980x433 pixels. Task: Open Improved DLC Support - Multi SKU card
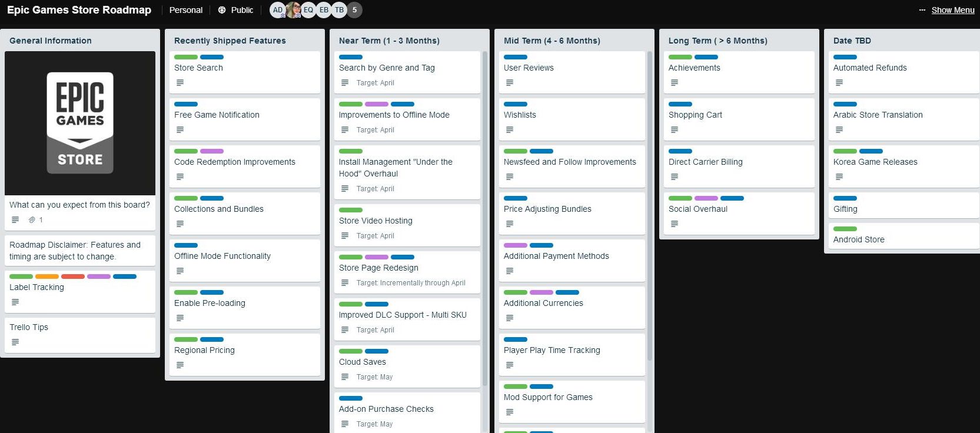pos(407,319)
